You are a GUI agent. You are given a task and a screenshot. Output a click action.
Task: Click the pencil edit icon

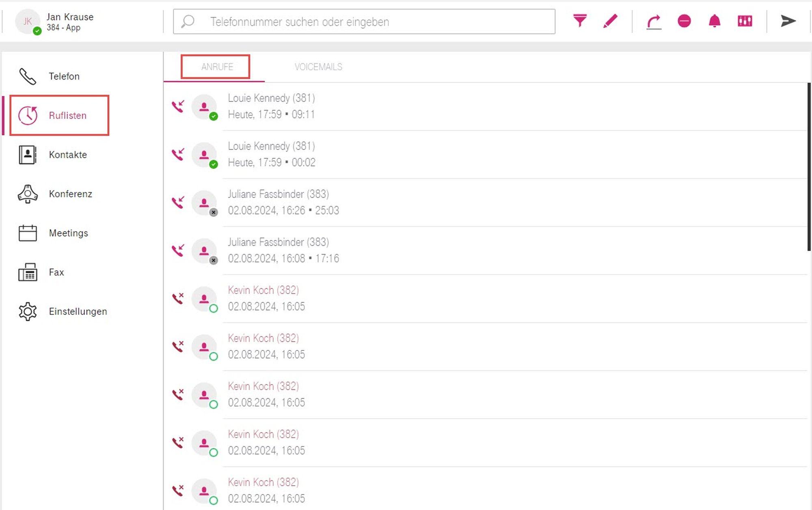[x=610, y=21]
